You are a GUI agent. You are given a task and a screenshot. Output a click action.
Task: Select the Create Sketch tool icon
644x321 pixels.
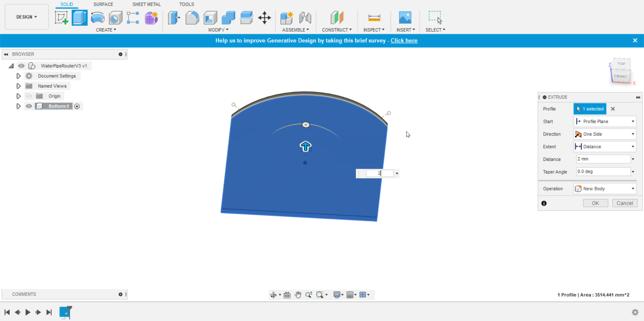[x=61, y=18]
